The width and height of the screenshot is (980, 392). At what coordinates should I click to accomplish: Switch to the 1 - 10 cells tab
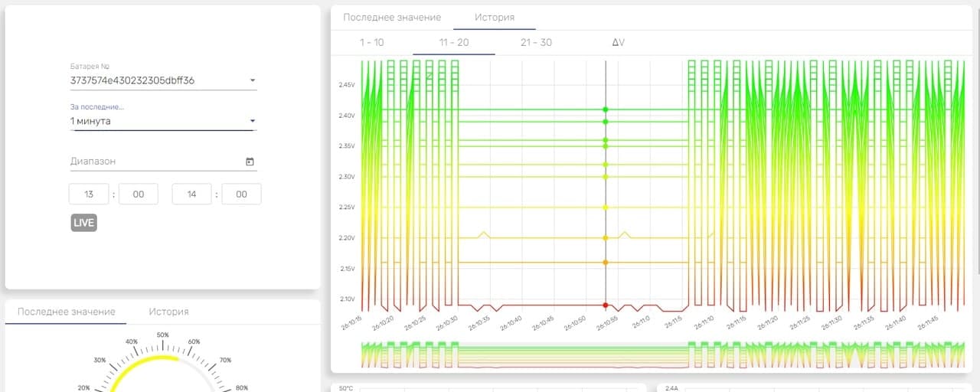point(372,42)
